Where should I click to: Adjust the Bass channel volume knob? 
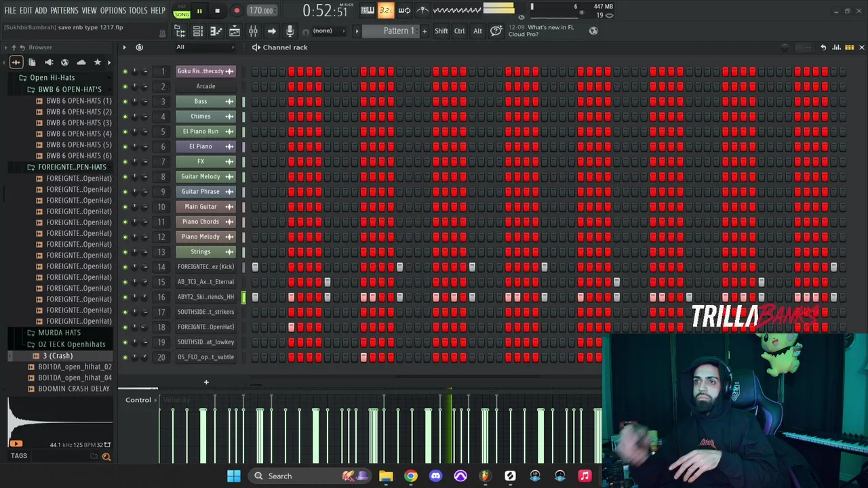point(145,102)
